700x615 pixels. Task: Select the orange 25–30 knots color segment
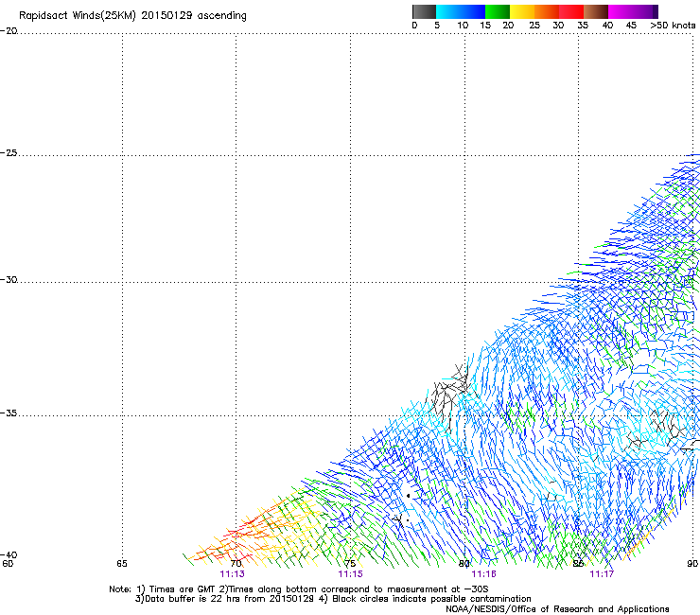click(547, 11)
